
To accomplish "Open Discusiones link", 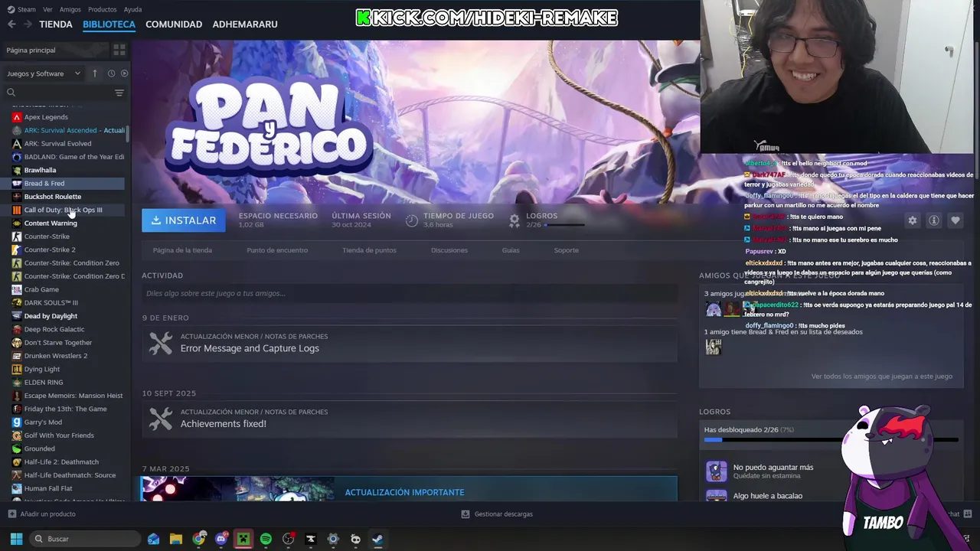I will (449, 250).
